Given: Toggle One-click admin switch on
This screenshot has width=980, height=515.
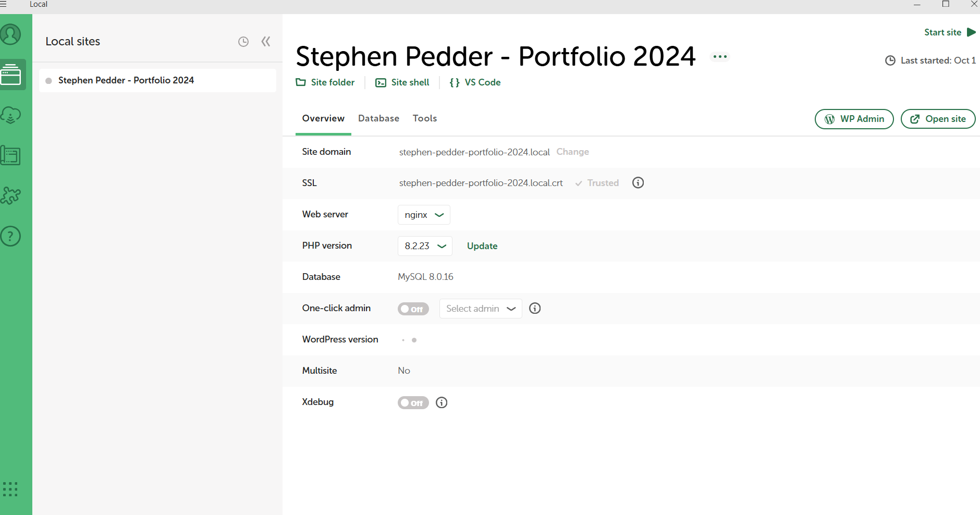Looking at the screenshot, I should click(413, 309).
